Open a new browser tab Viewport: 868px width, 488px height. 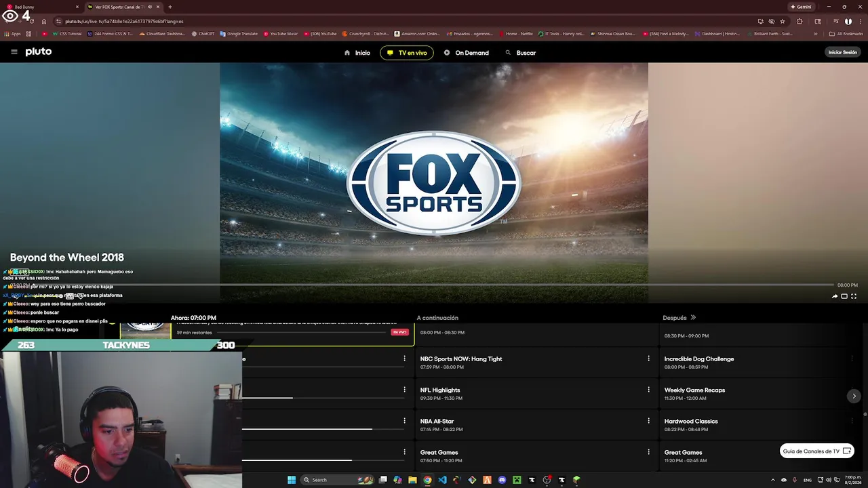click(x=170, y=7)
